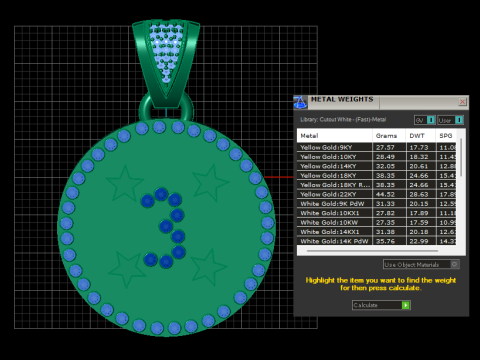
Task: Select the Yellow Gold:9KY row
Action: click(x=376, y=147)
